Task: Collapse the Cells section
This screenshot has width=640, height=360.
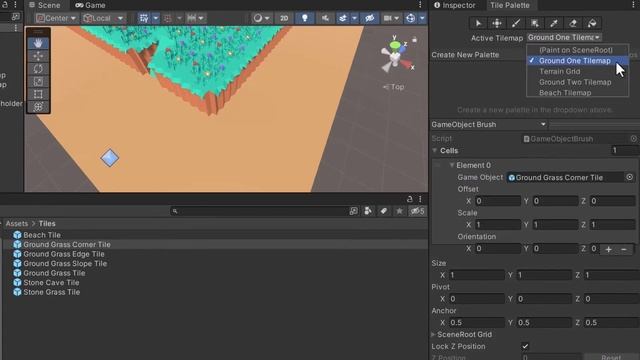Action: pos(435,151)
